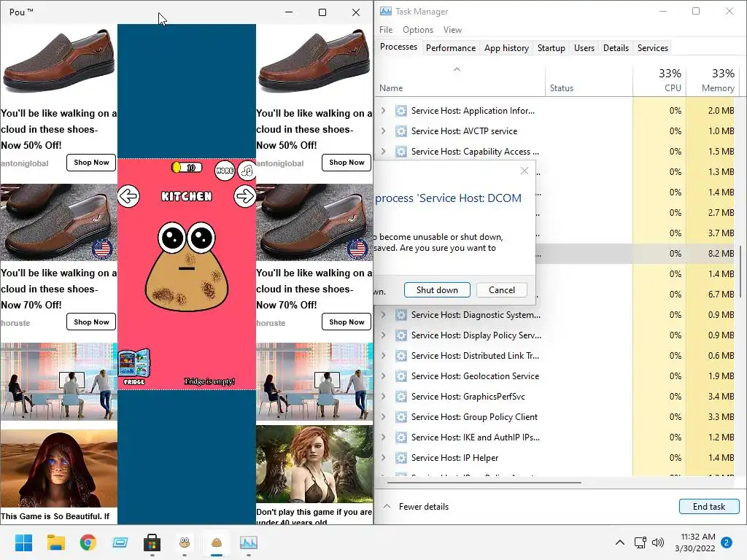Expand Service Host: Geolocation Service row
This screenshot has height=560, width=747.
pyautogui.click(x=384, y=376)
